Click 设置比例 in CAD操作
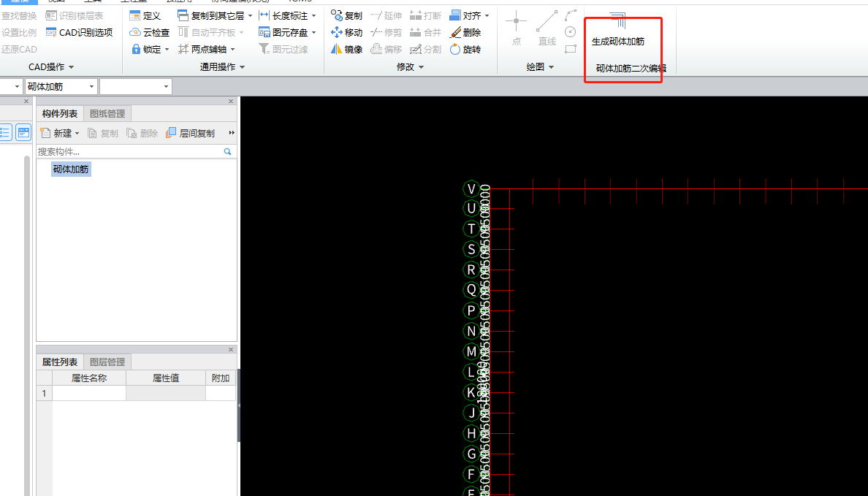 (18, 33)
